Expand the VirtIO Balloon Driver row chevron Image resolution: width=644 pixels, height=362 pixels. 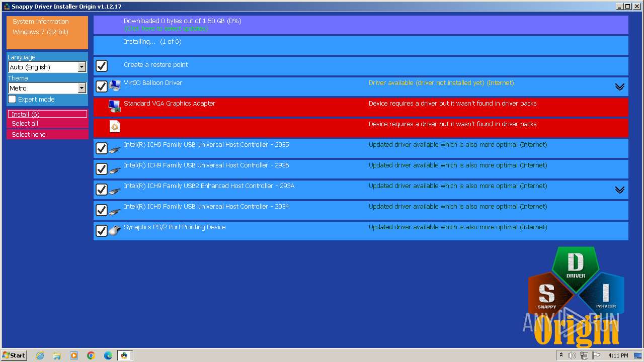pos(620,87)
